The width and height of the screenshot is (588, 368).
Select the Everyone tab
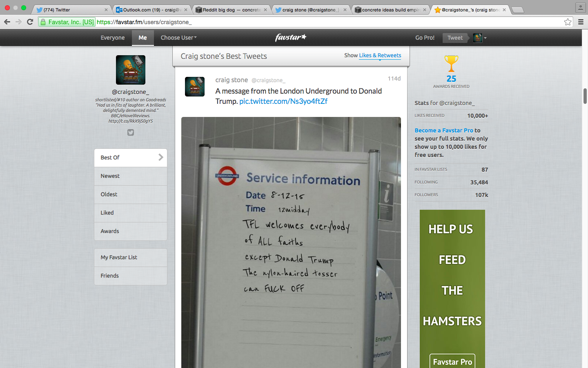(x=113, y=38)
